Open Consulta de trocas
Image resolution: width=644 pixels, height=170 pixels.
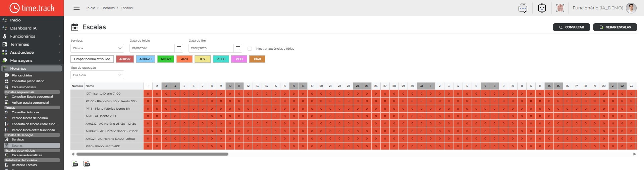[x=25, y=112]
